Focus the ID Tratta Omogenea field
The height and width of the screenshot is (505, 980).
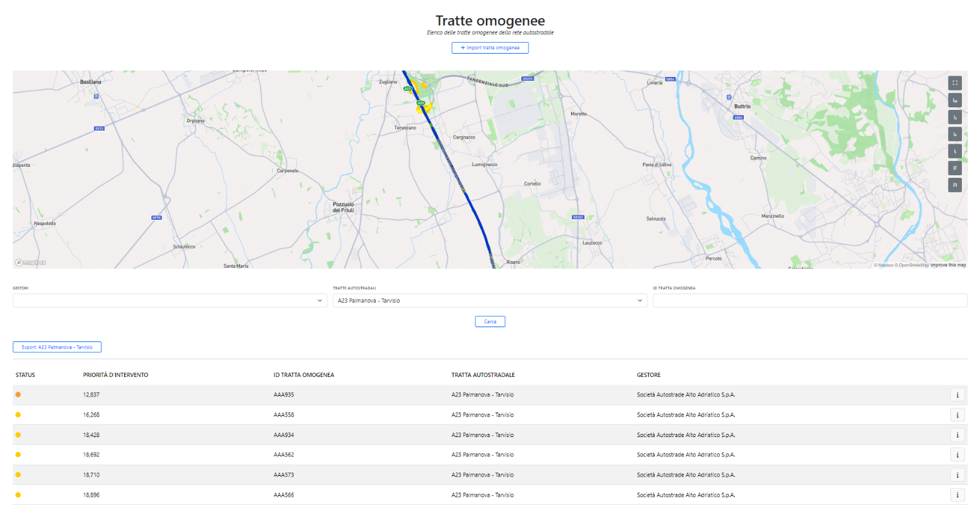coord(810,301)
